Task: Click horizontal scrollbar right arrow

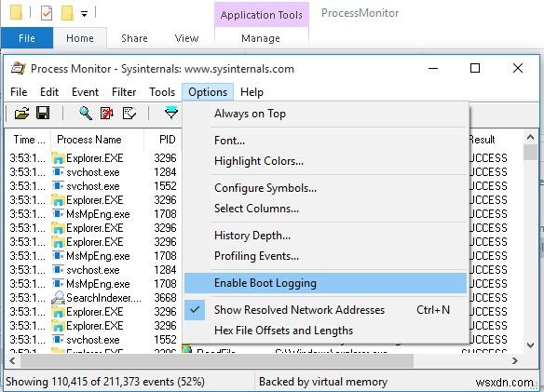Action: pyautogui.click(x=515, y=360)
